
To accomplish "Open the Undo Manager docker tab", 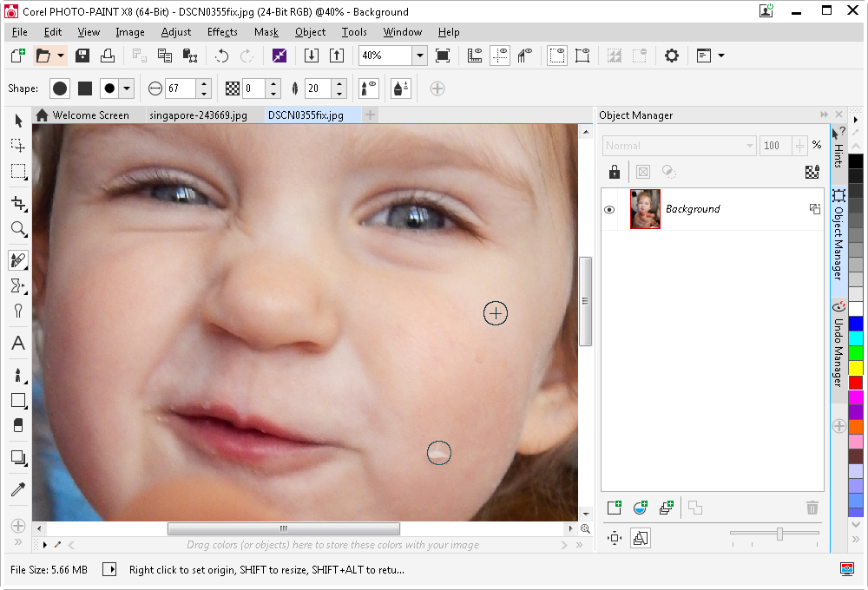I will point(838,345).
